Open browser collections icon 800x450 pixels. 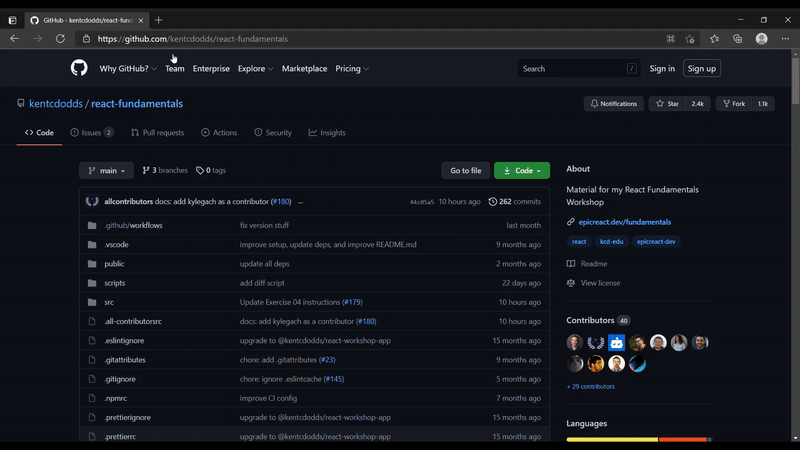pyautogui.click(x=738, y=39)
